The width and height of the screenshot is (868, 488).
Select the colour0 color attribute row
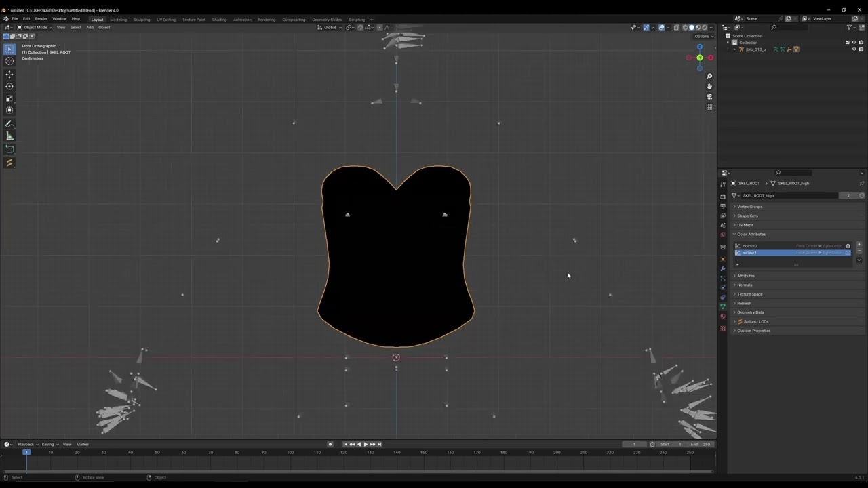(x=793, y=246)
